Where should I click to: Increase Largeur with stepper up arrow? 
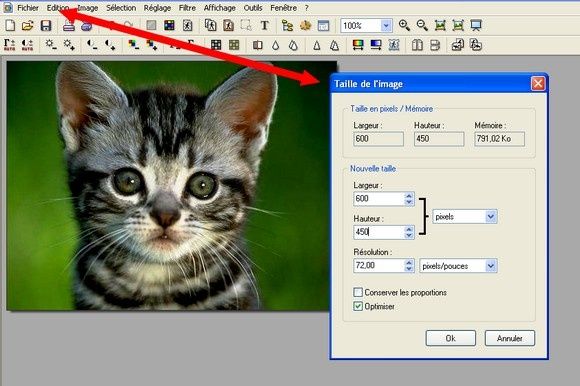pyautogui.click(x=409, y=196)
